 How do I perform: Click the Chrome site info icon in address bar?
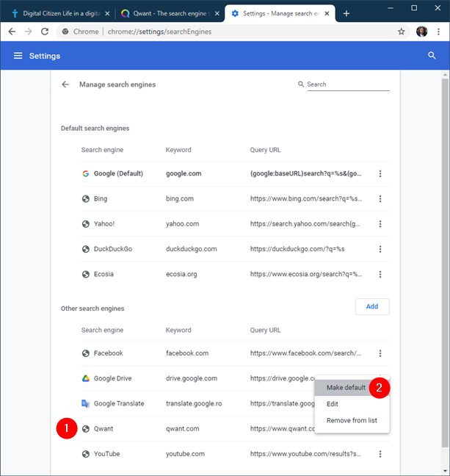pos(65,32)
